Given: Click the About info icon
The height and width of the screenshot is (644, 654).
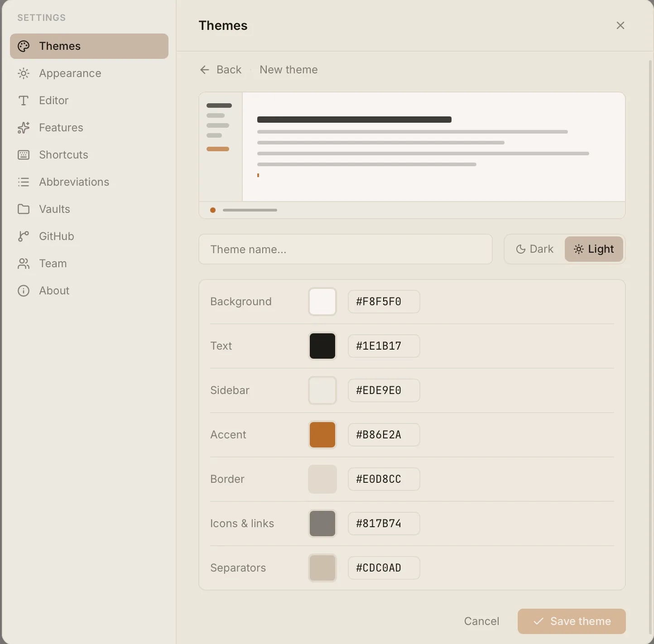Looking at the screenshot, I should [24, 291].
